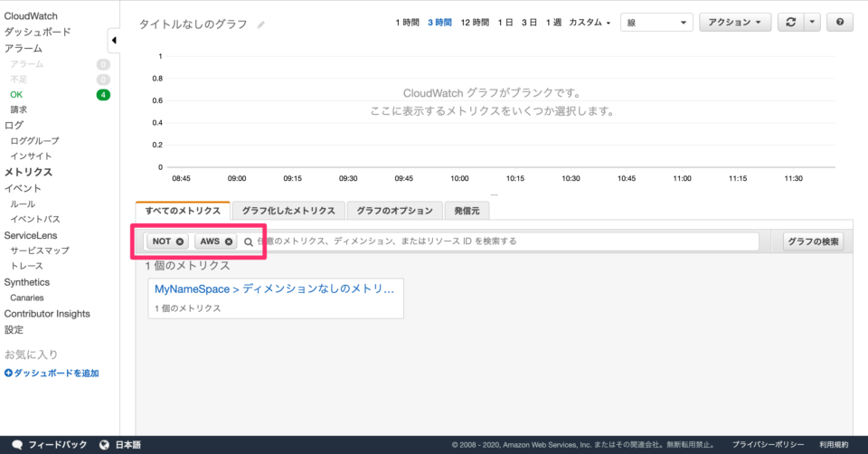This screenshot has height=454, width=868.
Task: Go to ダッシュボード in sidebar
Action: (38, 33)
